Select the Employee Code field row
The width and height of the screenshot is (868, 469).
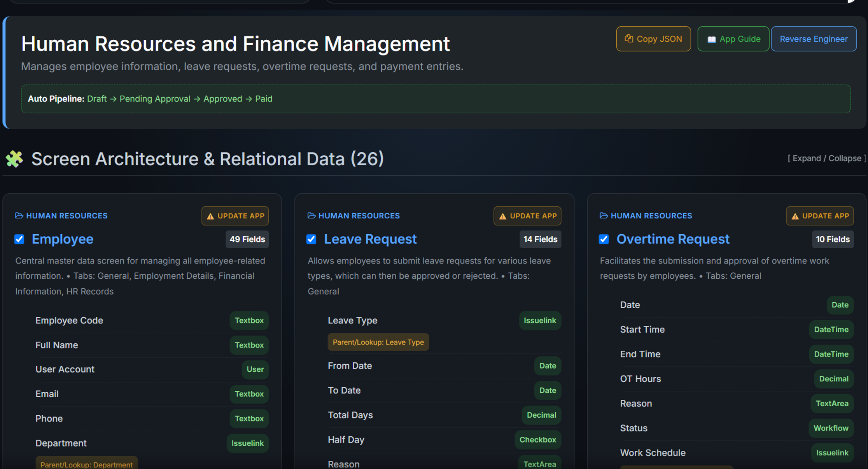click(152, 320)
